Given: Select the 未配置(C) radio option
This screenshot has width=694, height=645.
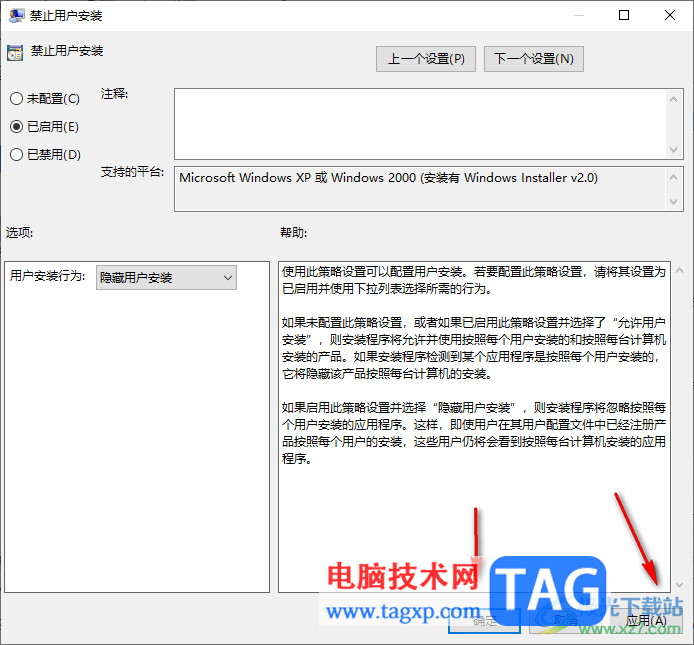Looking at the screenshot, I should tap(44, 98).
